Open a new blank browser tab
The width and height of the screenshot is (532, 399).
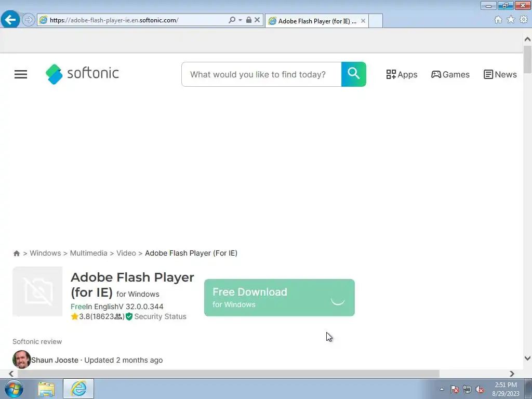[x=376, y=21]
